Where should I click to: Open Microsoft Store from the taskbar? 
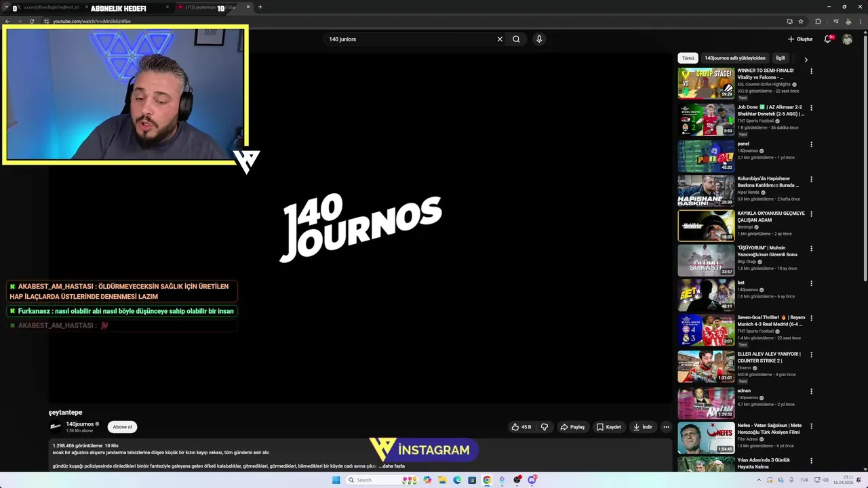(x=472, y=480)
